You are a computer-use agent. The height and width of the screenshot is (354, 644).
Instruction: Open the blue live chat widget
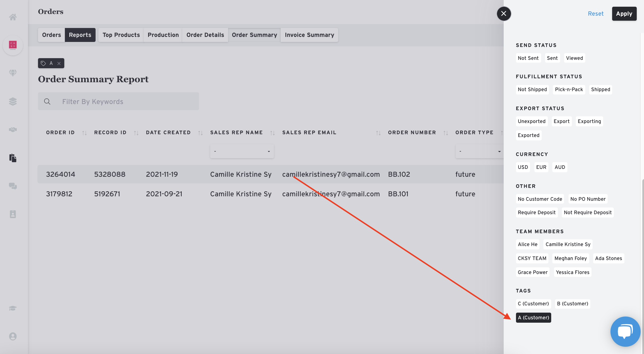tap(625, 332)
